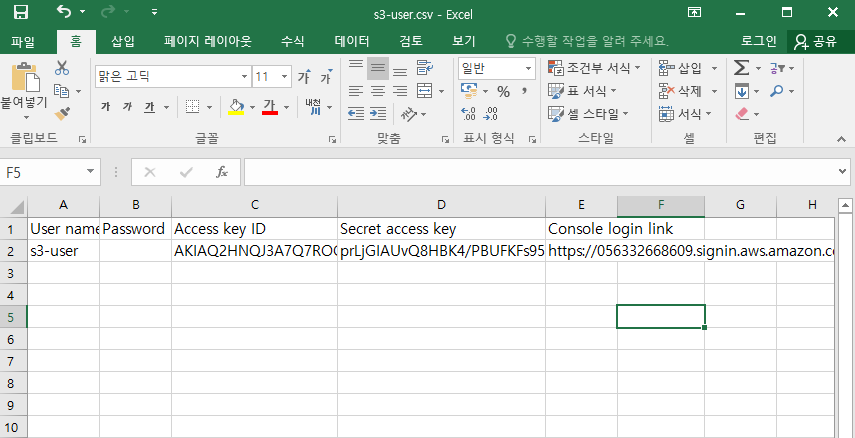
Task: Toggle wrap text
Action: pyautogui.click(x=425, y=68)
